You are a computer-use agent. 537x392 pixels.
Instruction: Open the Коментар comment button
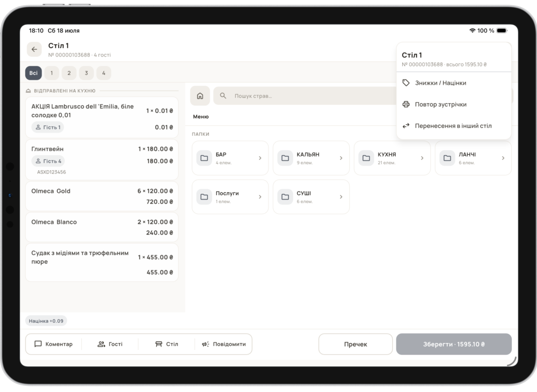pyautogui.click(x=53, y=344)
